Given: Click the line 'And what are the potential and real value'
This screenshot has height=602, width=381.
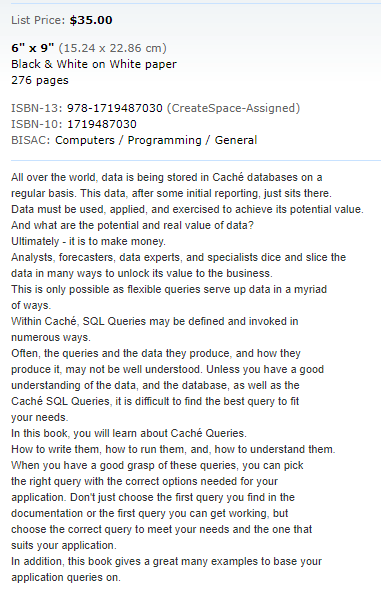Looking at the screenshot, I should coord(133,225).
